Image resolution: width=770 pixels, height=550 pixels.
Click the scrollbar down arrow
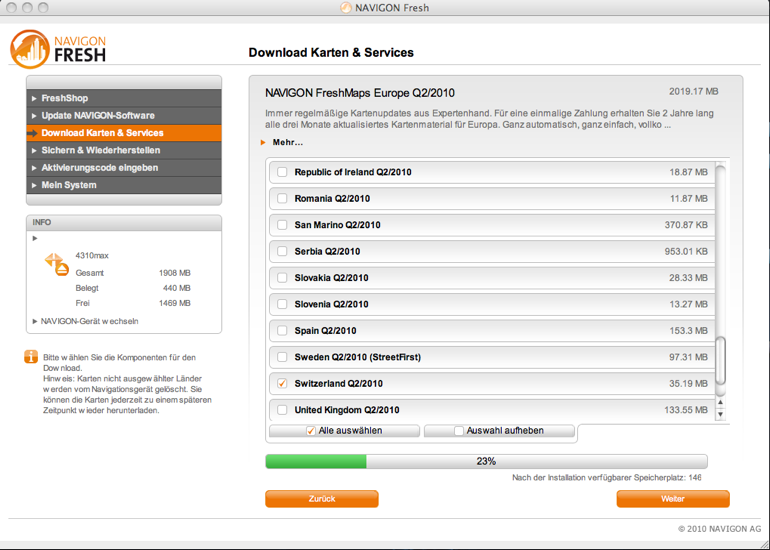pos(720,414)
